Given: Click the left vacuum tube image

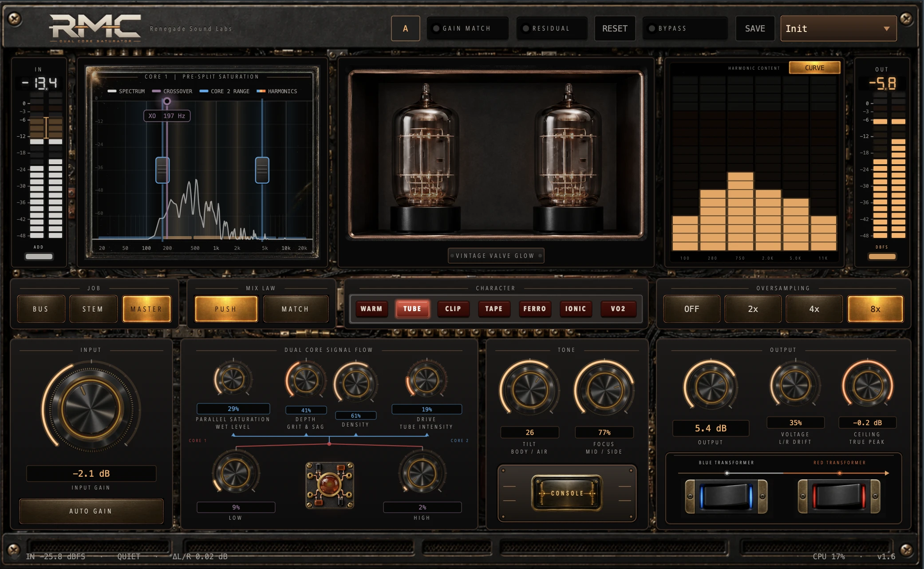Looking at the screenshot, I should (x=425, y=158).
